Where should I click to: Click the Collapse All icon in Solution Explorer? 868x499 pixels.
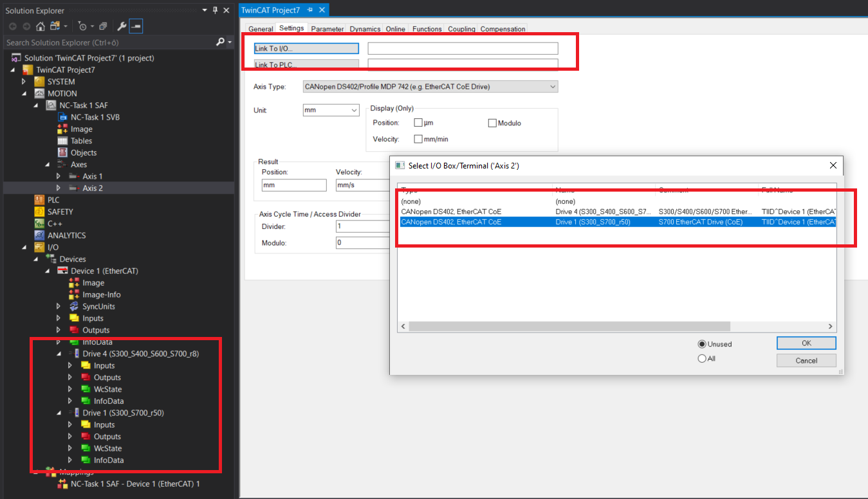pos(103,26)
